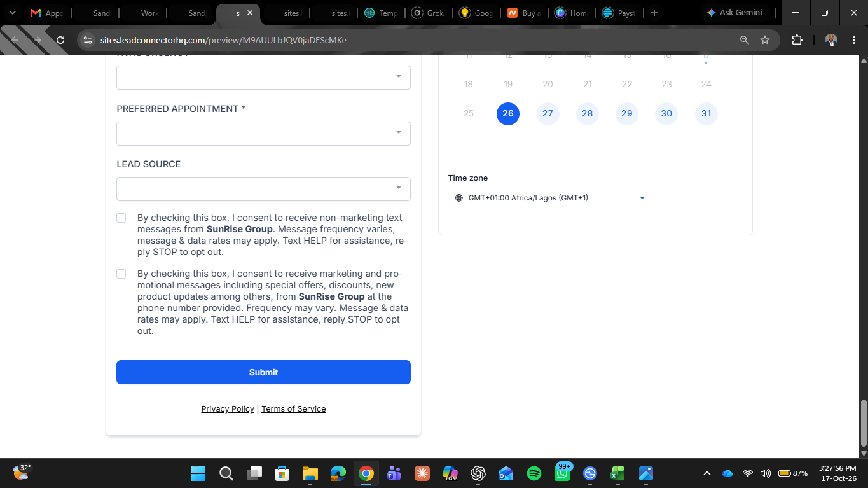Open the Africa/Lagos time zone selector
The width and height of the screenshot is (868, 488).
click(x=550, y=198)
